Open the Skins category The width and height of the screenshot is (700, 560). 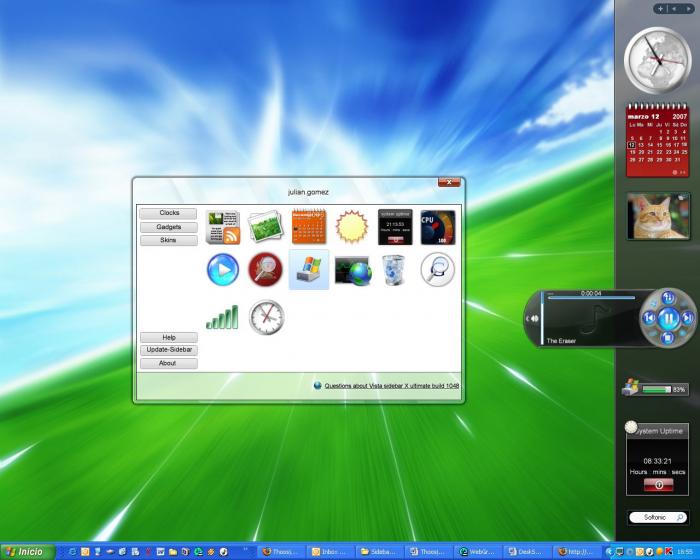168,240
